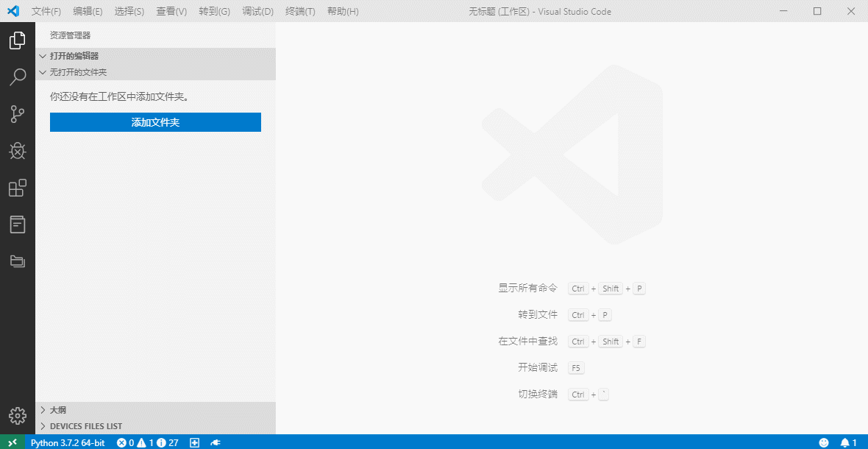Open the Manage gear icon
The width and height of the screenshot is (868, 449).
pos(17,415)
